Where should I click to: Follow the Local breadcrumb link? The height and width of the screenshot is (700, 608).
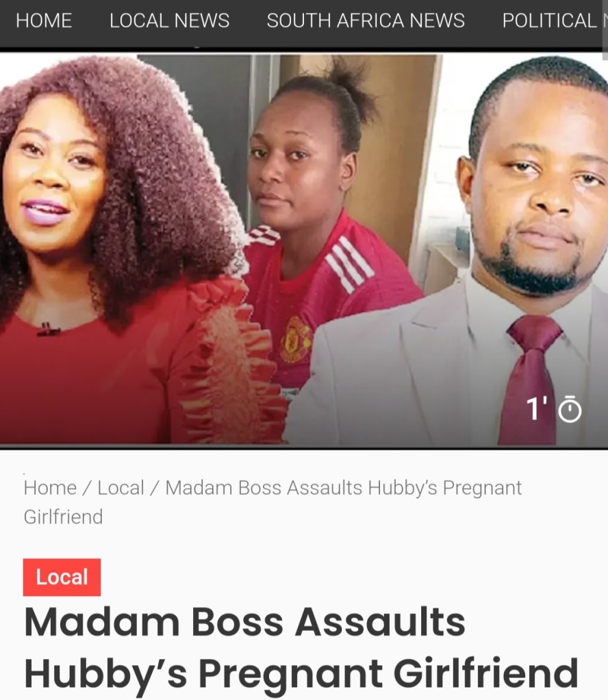point(121,487)
